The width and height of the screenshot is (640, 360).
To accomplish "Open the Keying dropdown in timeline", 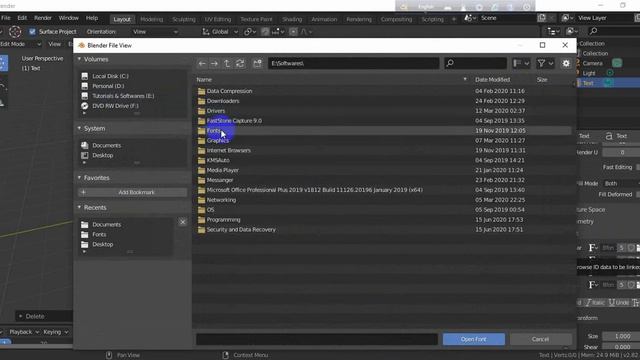I will pos(55,332).
